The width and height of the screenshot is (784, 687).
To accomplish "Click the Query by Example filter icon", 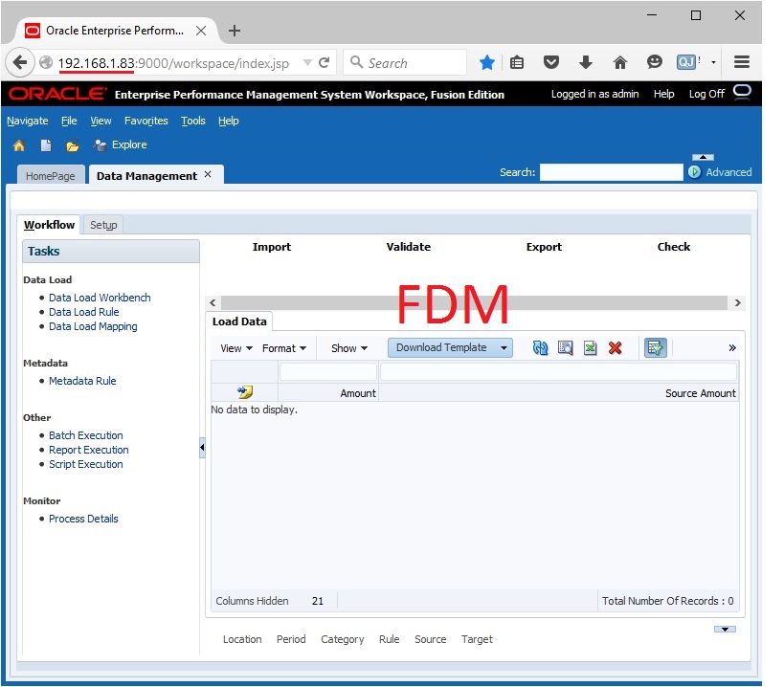I will pyautogui.click(x=655, y=348).
